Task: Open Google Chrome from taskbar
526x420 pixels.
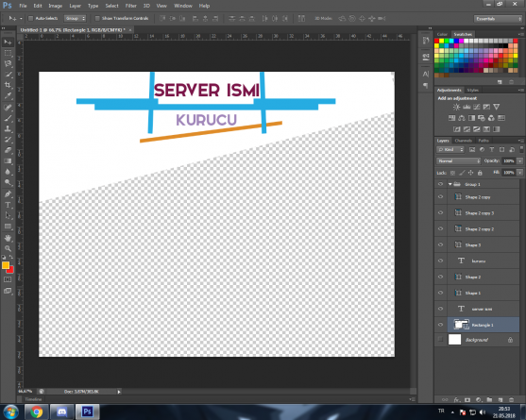Action: point(36,412)
